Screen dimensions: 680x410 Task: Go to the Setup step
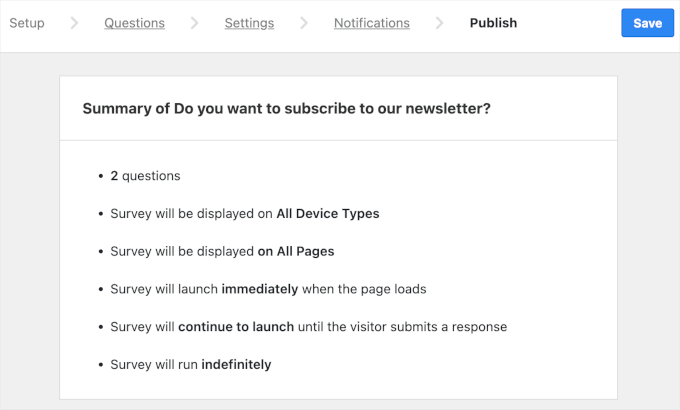click(x=27, y=23)
